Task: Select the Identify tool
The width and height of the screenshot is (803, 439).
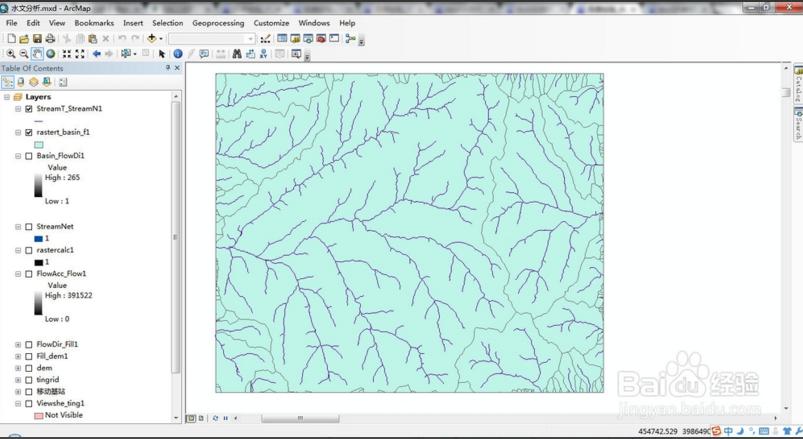Action: (x=178, y=54)
